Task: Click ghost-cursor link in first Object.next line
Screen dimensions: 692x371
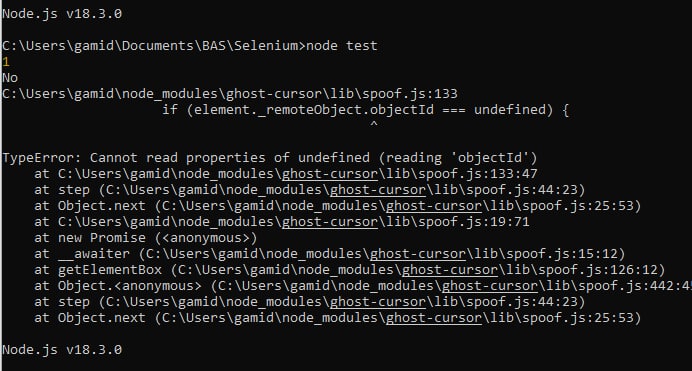Action: click(434, 206)
